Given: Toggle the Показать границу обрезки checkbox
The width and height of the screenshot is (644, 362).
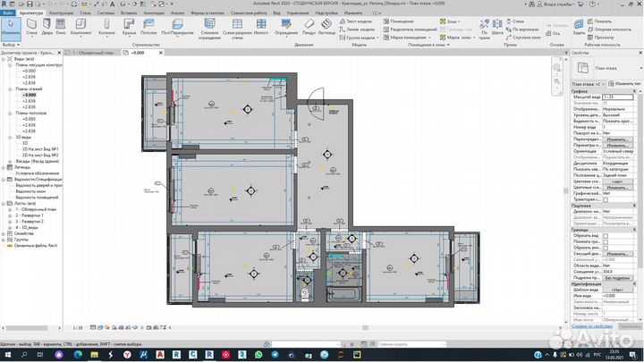Looking at the screenshot, I should click(606, 240).
